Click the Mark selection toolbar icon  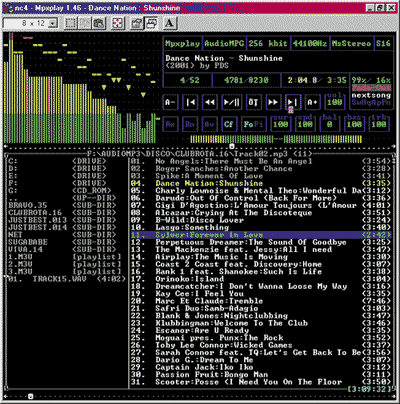70,23
